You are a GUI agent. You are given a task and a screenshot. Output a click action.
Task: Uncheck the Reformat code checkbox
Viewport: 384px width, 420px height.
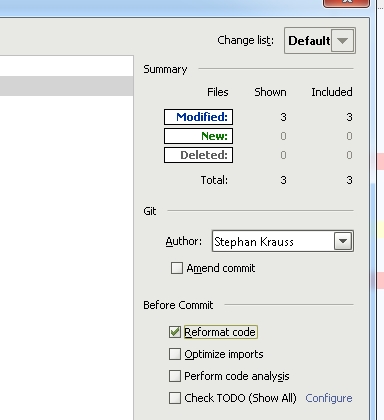click(175, 332)
